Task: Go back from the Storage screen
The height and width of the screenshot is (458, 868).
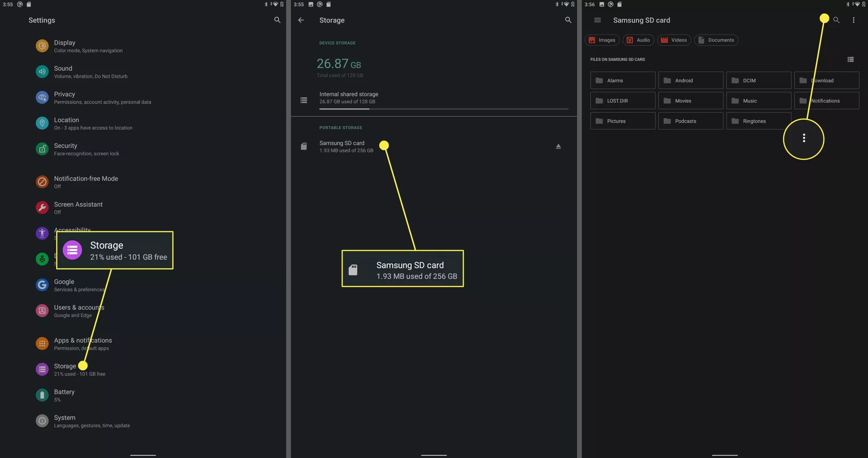Action: coord(301,20)
